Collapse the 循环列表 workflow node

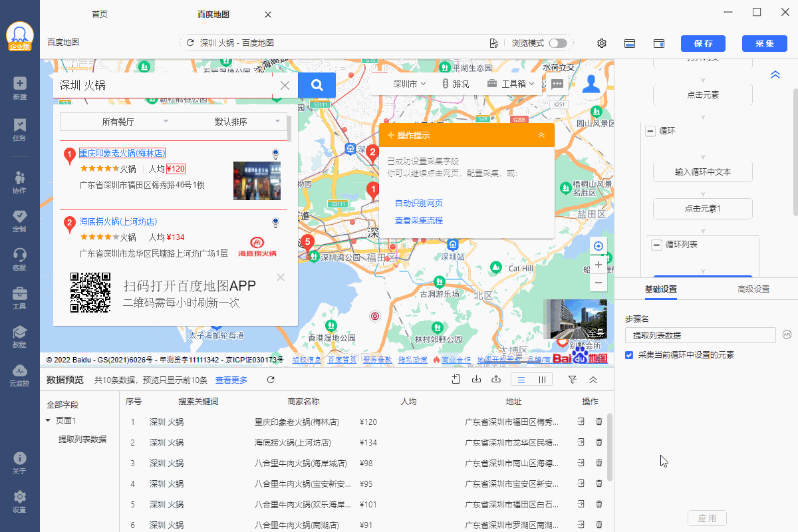point(656,245)
